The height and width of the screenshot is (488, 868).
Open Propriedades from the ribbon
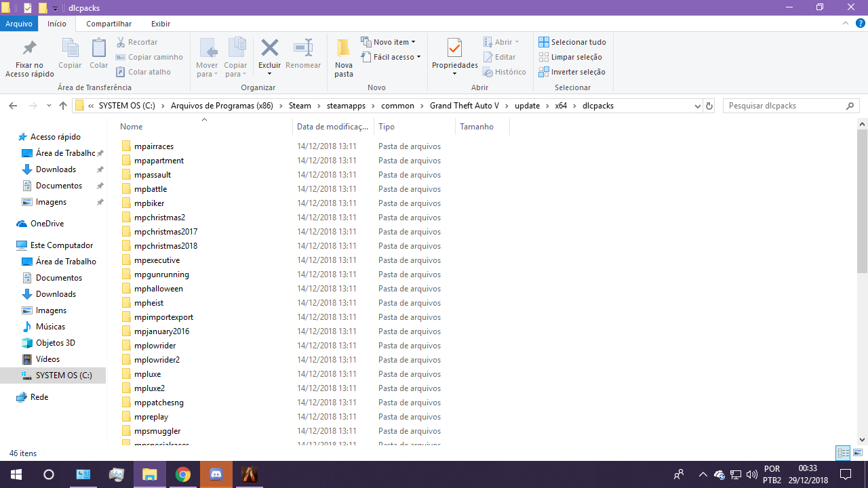tap(454, 49)
